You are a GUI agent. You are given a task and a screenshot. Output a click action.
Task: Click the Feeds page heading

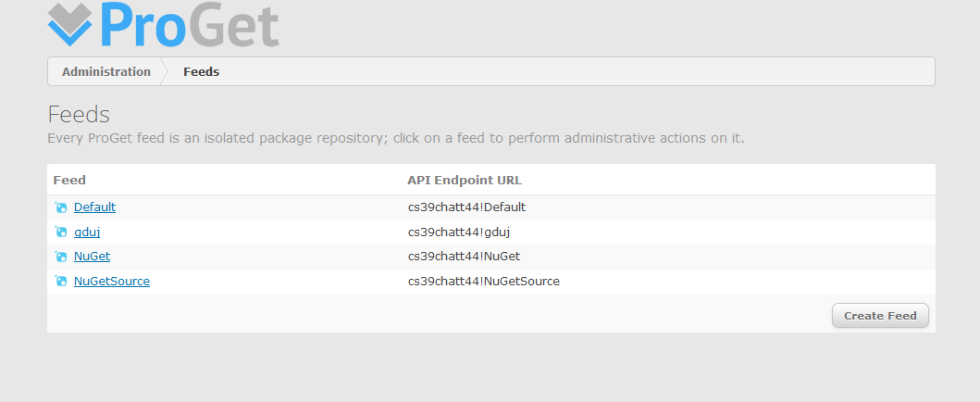coord(79,115)
